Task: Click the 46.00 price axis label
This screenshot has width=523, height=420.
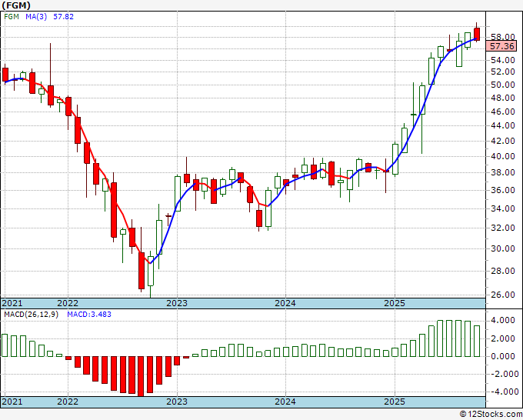Action: 503,112
